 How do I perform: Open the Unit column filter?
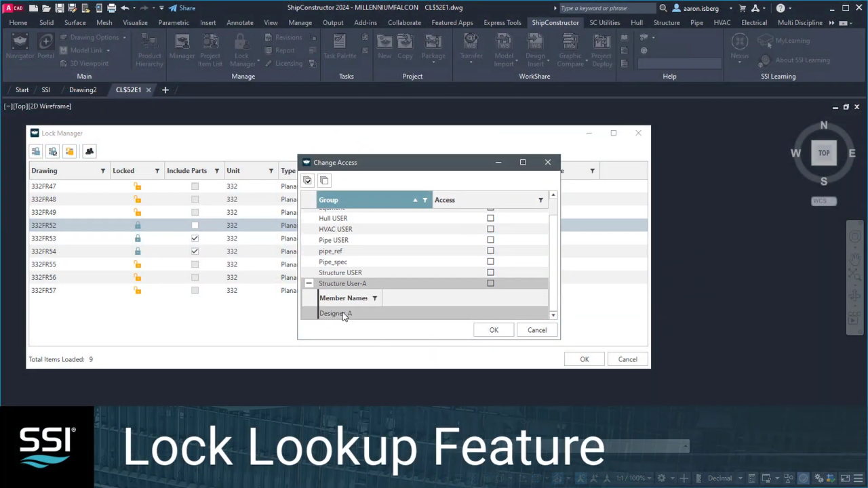[271, 171]
